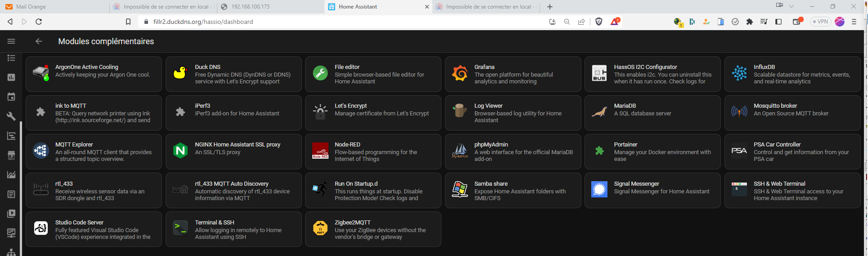The height and width of the screenshot is (256, 868).
Task: Open the browser tab list dropdown chevron
Action: click(x=792, y=6)
